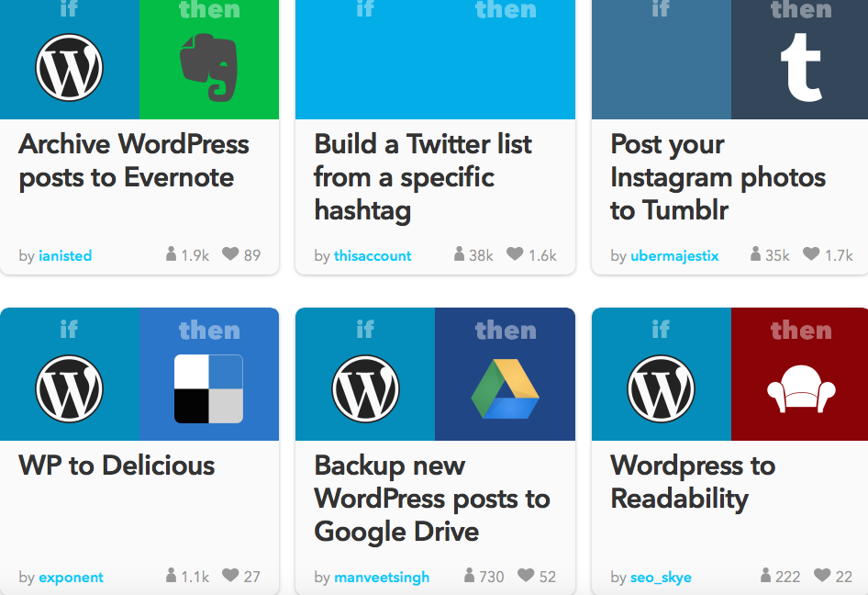The image size is (868, 595).
Task: Open recipe Post your Instagram photos to Tumblr
Action: 718,177
